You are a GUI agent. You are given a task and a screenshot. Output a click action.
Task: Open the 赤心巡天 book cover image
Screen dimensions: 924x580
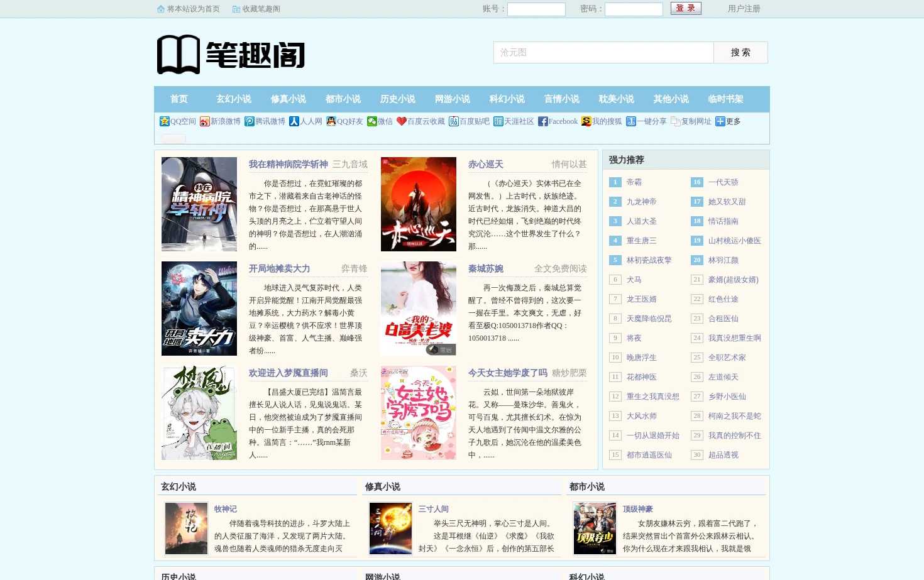coord(419,204)
